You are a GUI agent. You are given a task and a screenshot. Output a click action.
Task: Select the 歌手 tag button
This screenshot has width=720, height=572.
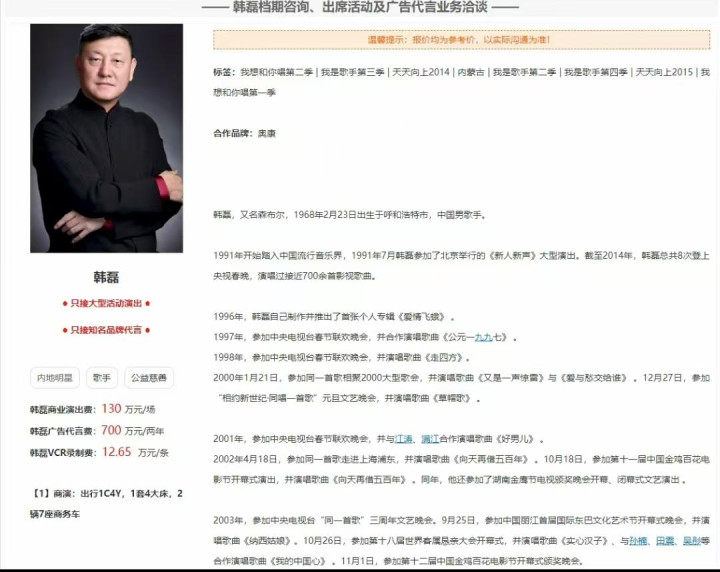pyautogui.click(x=102, y=378)
